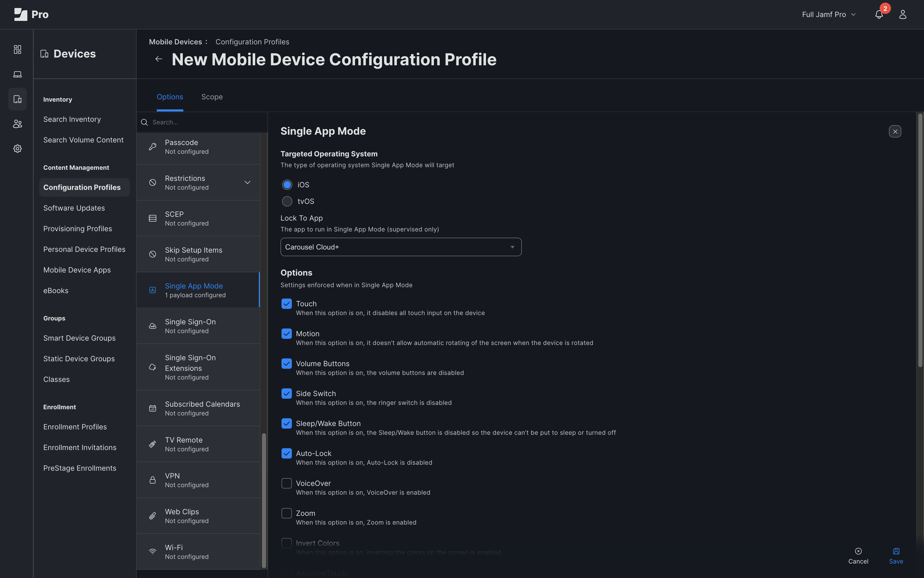Click the Restrictions prohibited icon

click(152, 183)
